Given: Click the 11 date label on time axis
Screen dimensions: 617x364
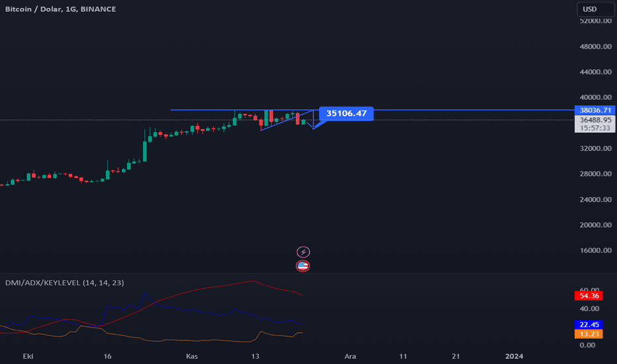Looking at the screenshot, I should click(403, 356).
